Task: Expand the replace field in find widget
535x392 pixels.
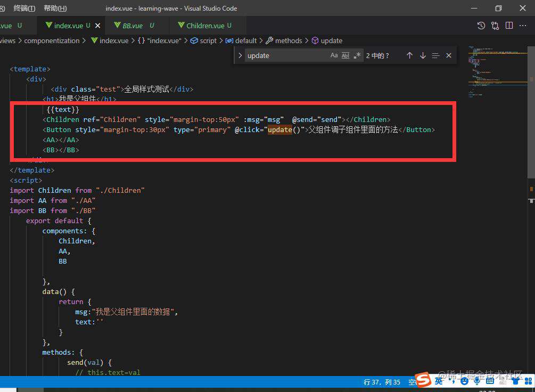Action: 240,55
